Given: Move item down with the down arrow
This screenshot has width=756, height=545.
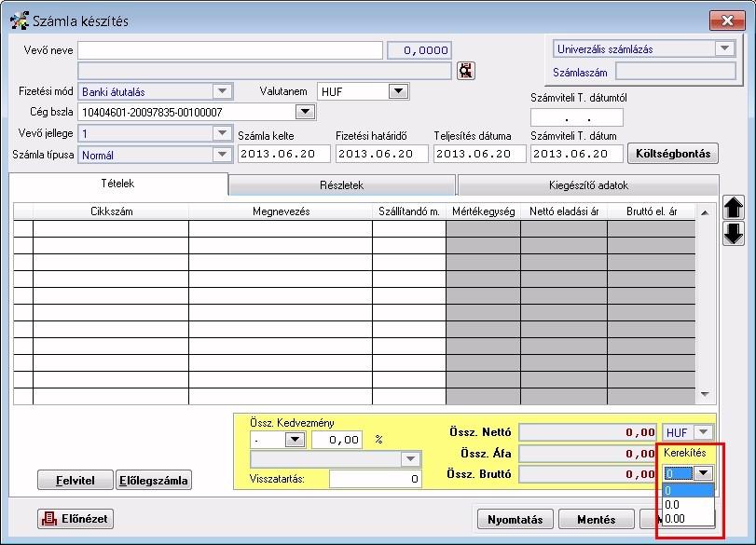Looking at the screenshot, I should pyautogui.click(x=734, y=234).
